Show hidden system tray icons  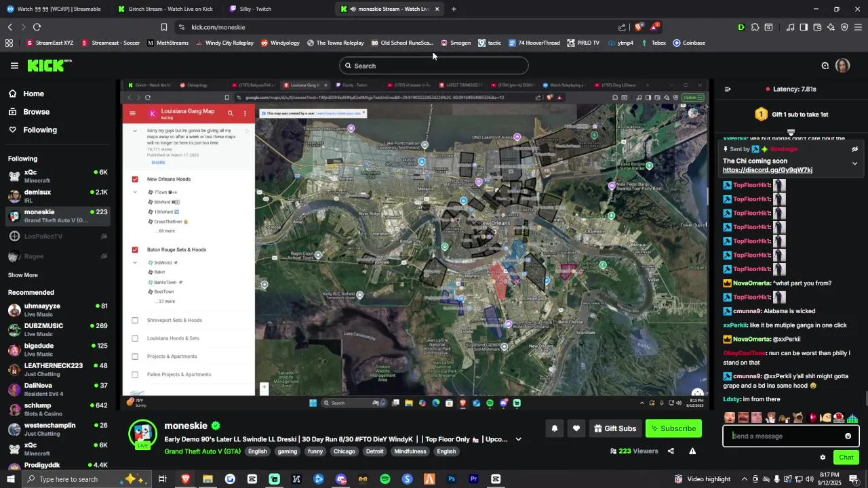pyautogui.click(x=744, y=479)
